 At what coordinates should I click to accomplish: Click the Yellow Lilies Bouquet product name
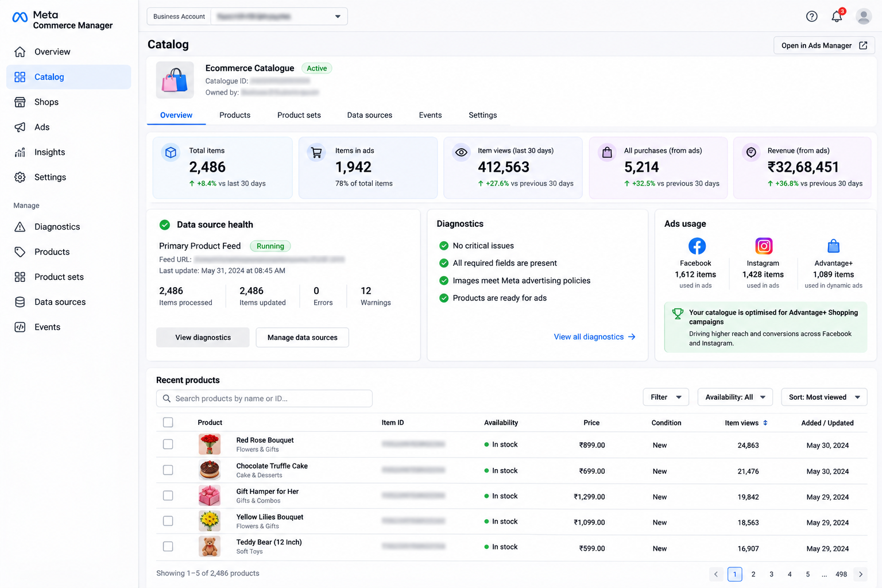[270, 517]
